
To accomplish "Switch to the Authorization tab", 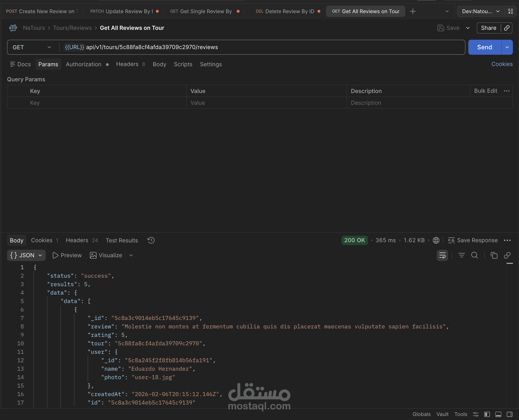I will (83, 64).
